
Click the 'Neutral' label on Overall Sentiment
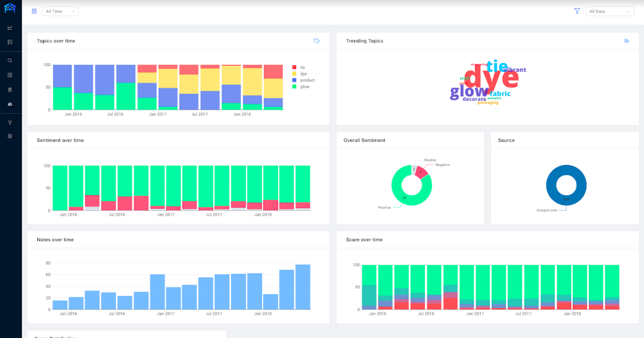[430, 160]
